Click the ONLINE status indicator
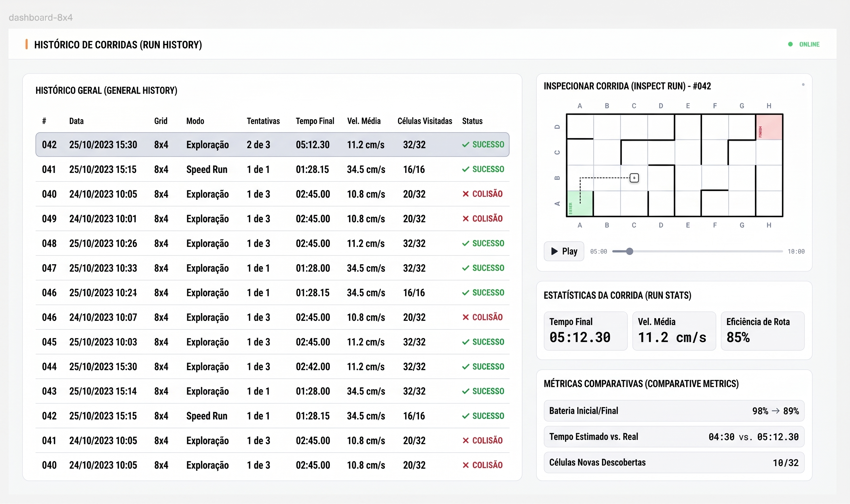 [804, 44]
